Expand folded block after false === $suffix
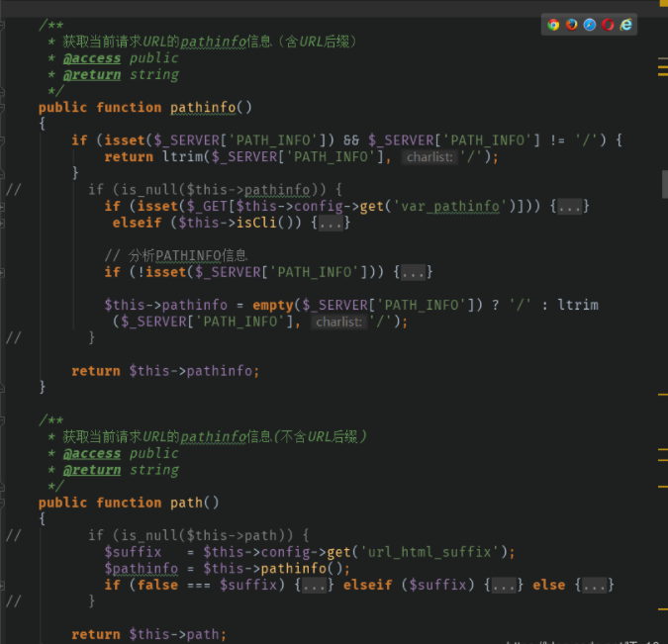This screenshot has width=668, height=644. pyautogui.click(x=314, y=586)
